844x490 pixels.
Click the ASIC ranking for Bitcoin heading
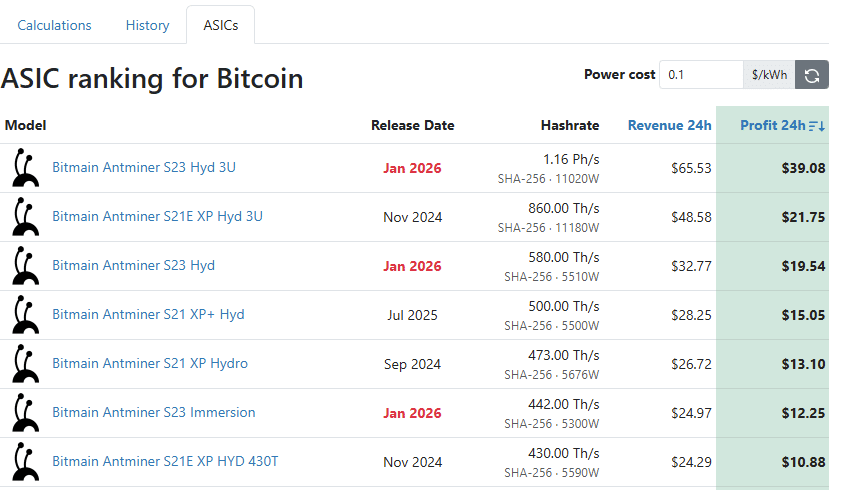(x=152, y=79)
